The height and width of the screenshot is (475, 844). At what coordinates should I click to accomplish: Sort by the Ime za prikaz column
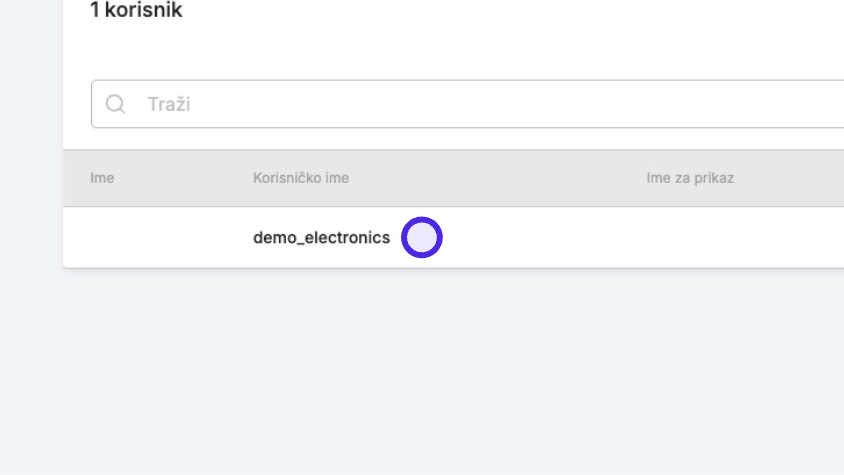[x=690, y=178]
